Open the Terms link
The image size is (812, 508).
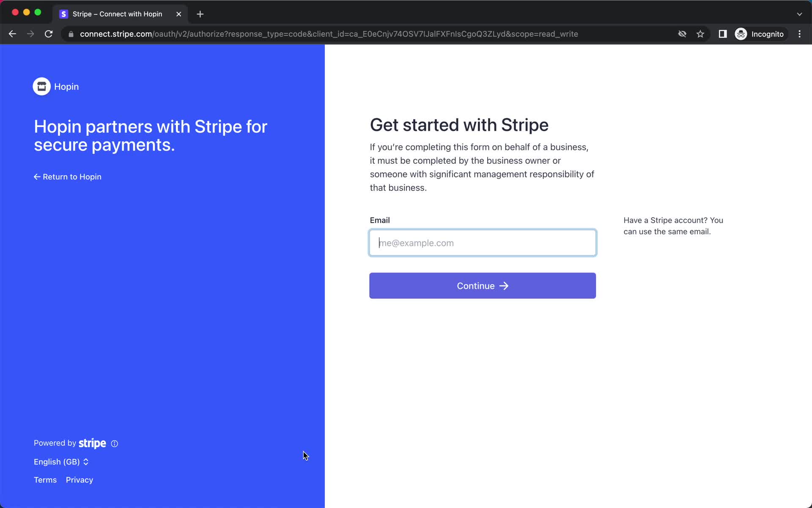45,480
